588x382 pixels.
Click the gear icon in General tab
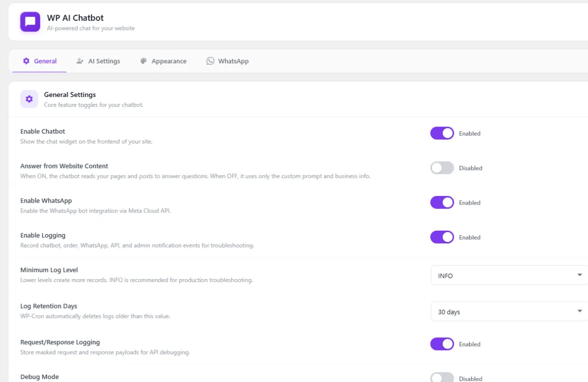[x=26, y=61]
